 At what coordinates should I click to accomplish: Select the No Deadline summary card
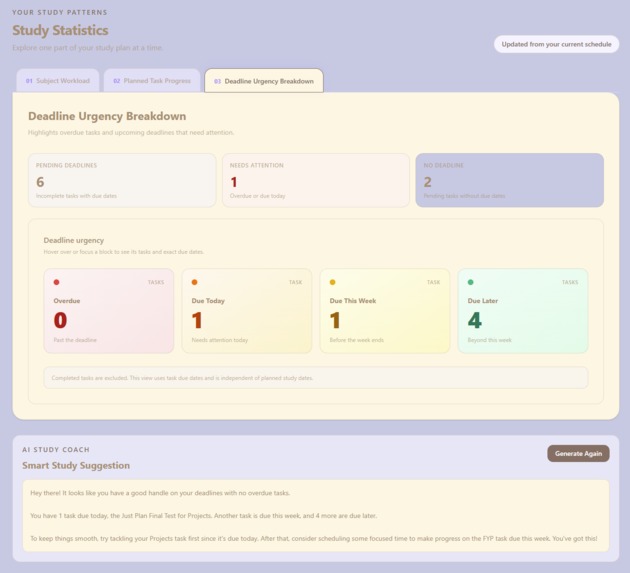tap(509, 180)
